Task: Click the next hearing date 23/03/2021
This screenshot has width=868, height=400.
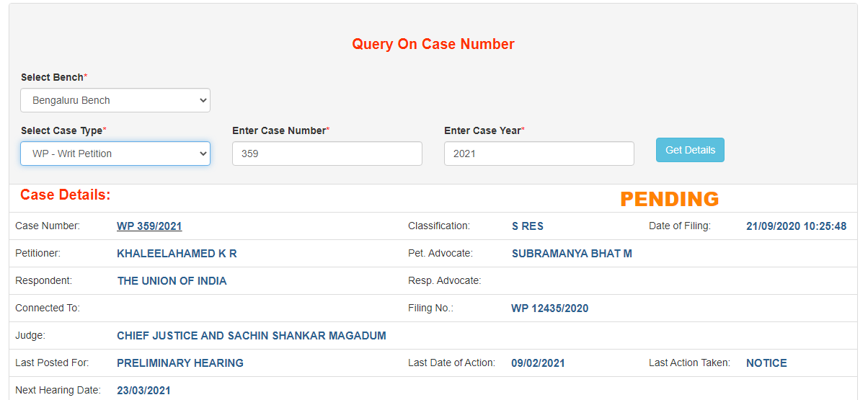Action: (x=143, y=391)
